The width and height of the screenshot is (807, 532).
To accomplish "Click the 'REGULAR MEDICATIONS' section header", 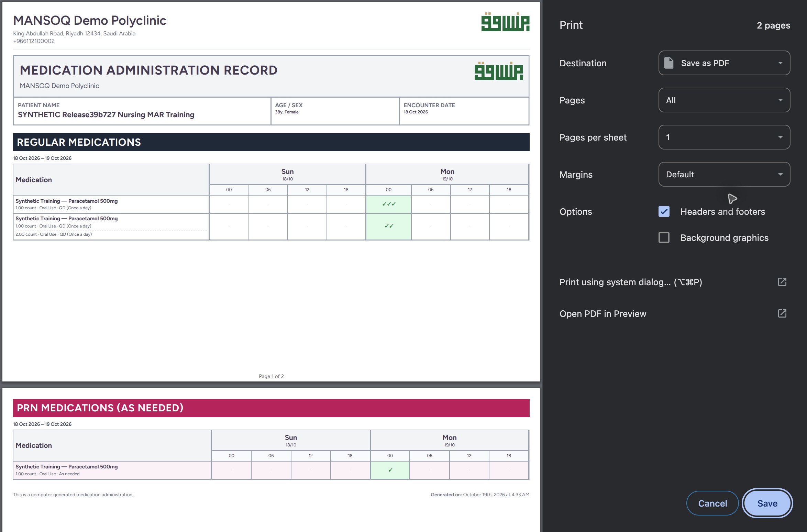I will (x=271, y=142).
